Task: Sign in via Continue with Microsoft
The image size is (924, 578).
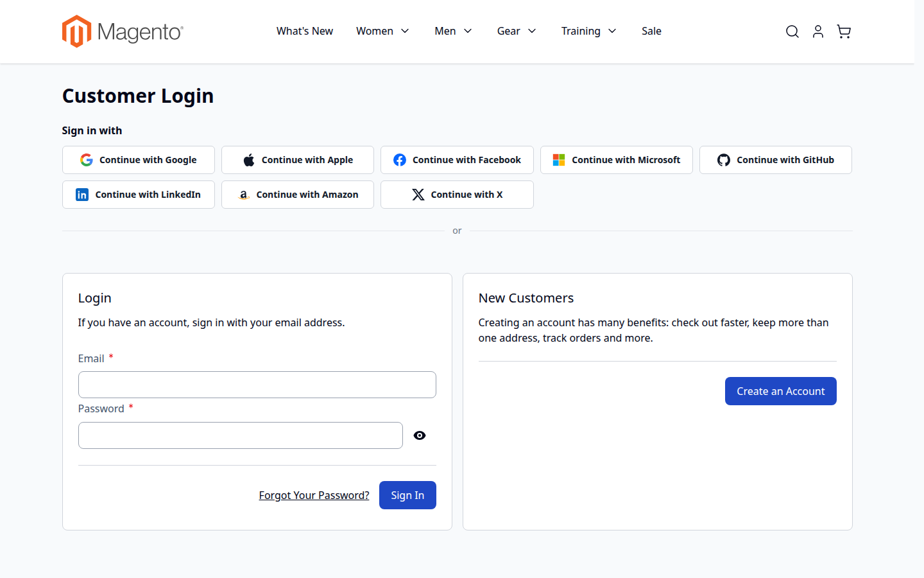Action: click(617, 160)
